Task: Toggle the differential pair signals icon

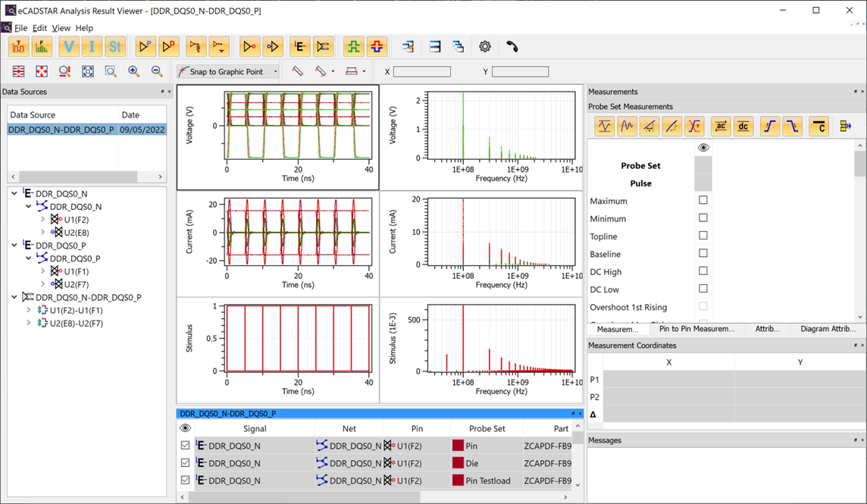Action: (x=323, y=47)
